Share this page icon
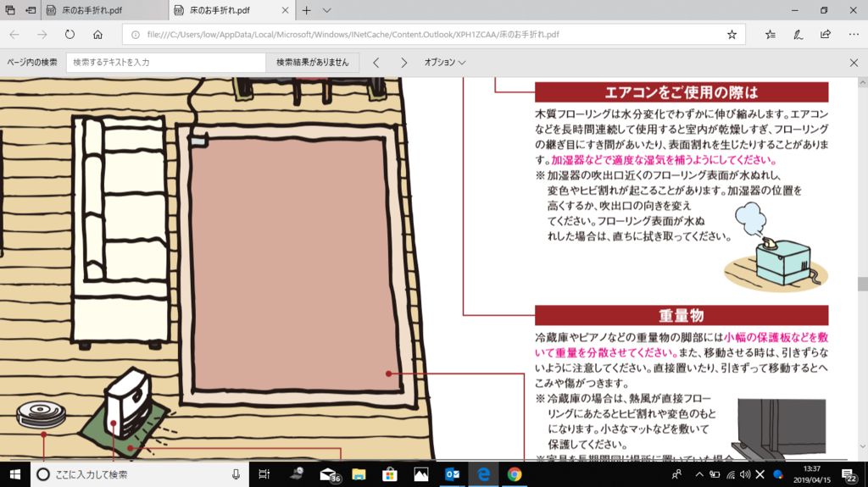Image resolution: width=868 pixels, height=487 pixels. coord(826,35)
